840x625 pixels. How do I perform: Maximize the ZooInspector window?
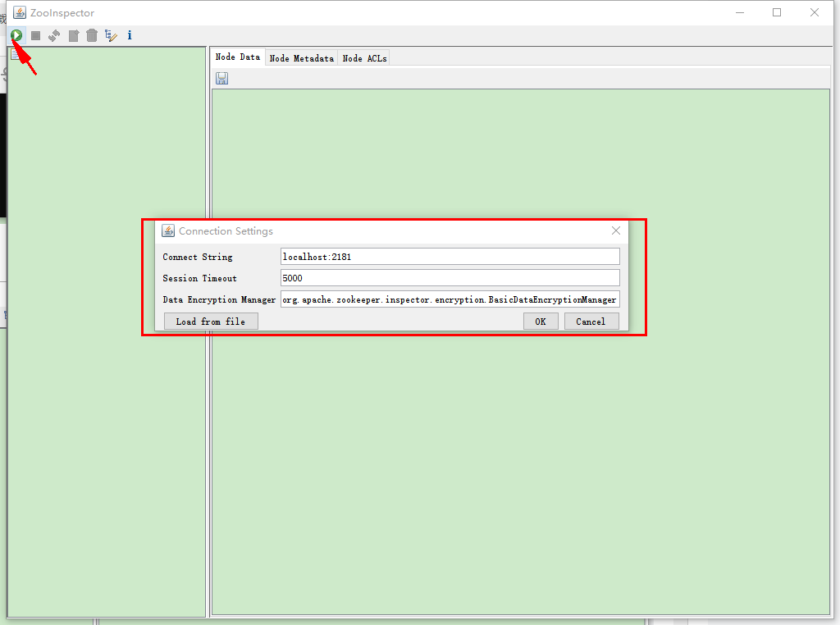(x=777, y=12)
